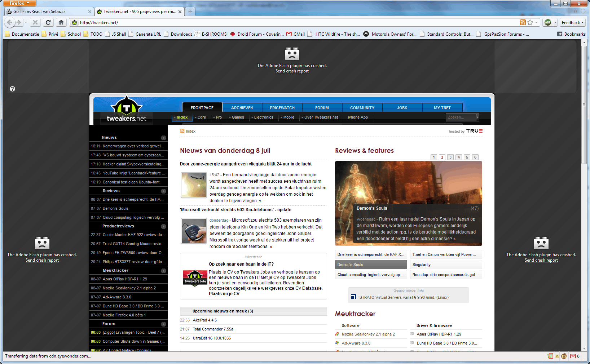Open the Documentatie bookmarks folder
Image resolution: width=590 pixels, height=364 pixels.
point(22,34)
